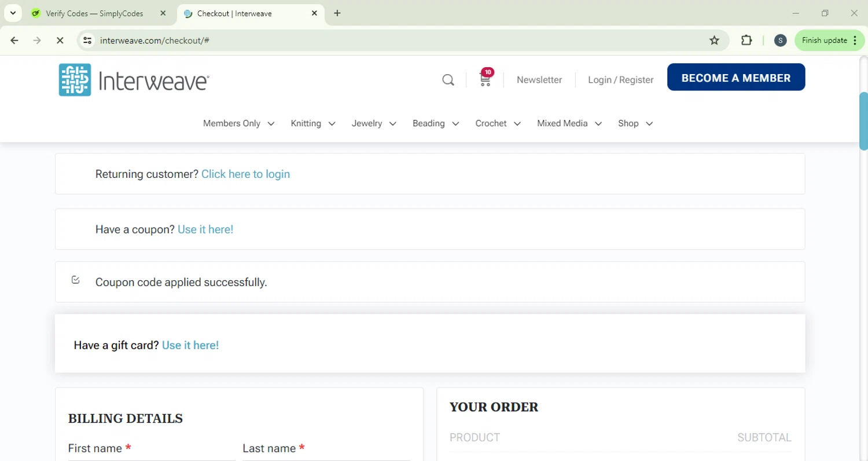Click the address bar URL
Image resolution: width=868 pixels, height=461 pixels.
(155, 41)
